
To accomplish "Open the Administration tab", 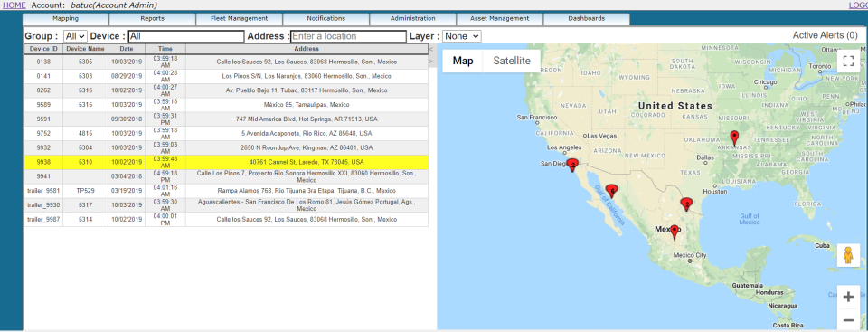I will click(x=413, y=19).
